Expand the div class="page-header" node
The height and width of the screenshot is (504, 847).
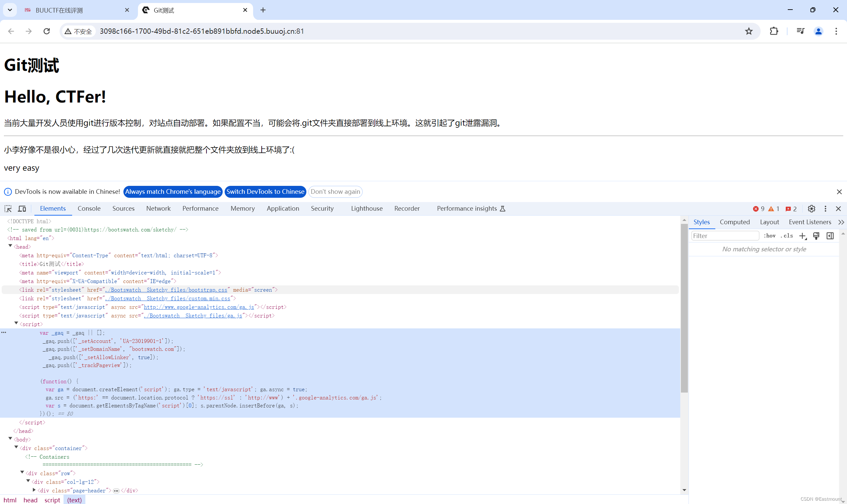click(34, 490)
